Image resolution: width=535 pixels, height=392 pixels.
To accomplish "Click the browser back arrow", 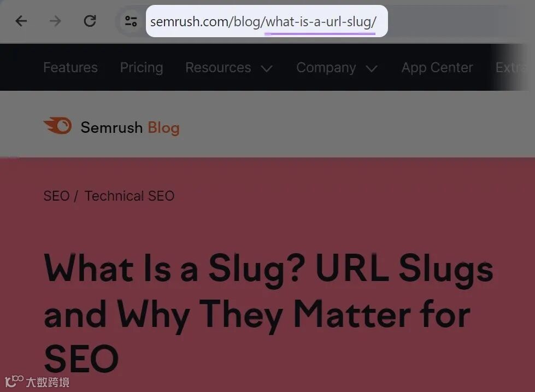I will pos(21,21).
